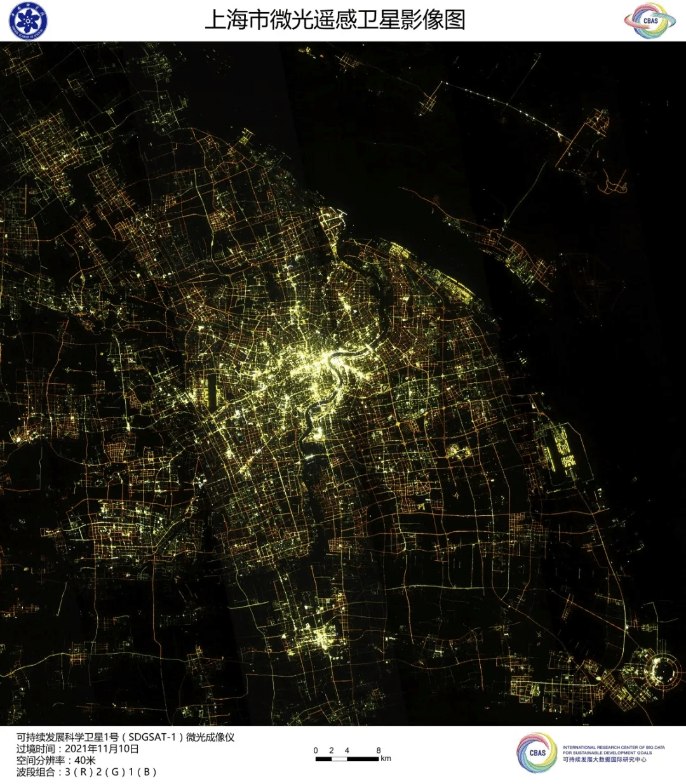Click the International Research Center footer text
The width and height of the screenshot is (686, 784).
[614, 750]
